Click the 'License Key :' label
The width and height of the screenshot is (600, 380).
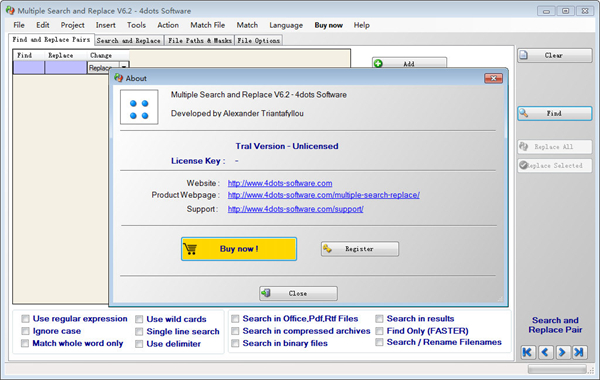click(x=198, y=161)
